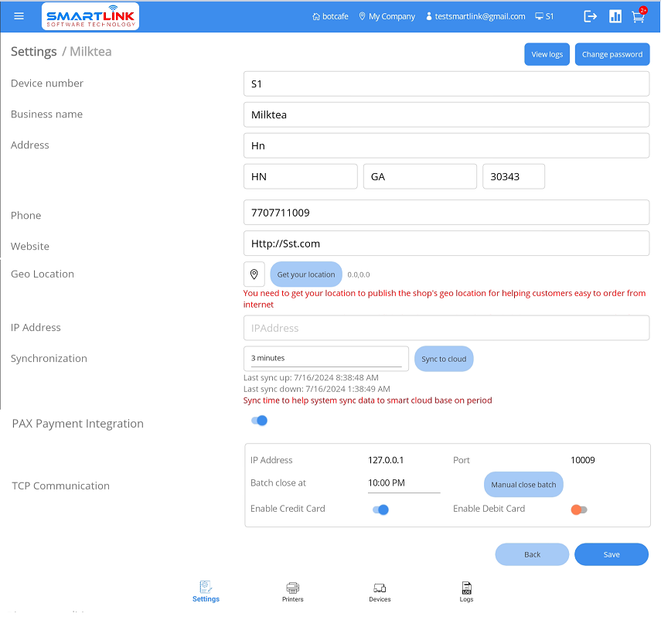Click the S1 device selector in header
The image size is (661, 644).
coord(544,16)
